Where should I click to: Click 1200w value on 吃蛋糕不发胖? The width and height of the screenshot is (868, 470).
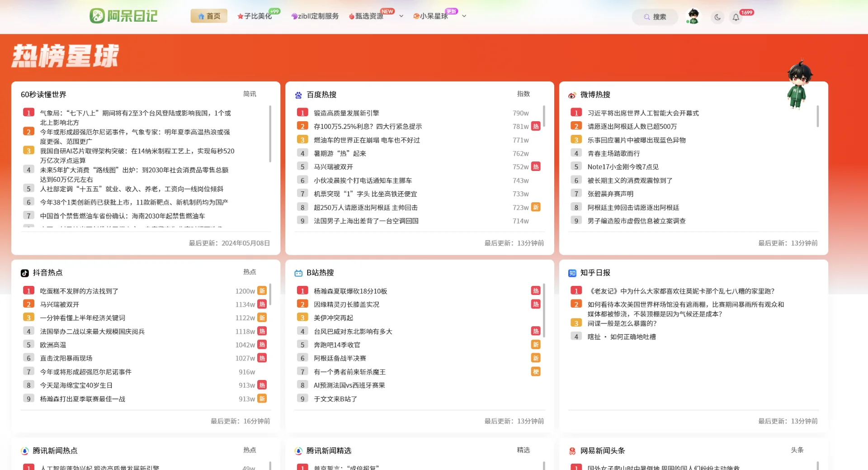245,291
